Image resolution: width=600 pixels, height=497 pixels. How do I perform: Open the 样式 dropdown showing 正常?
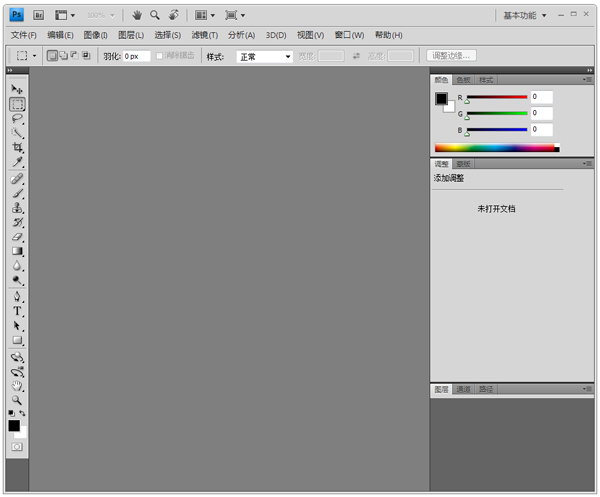[264, 57]
